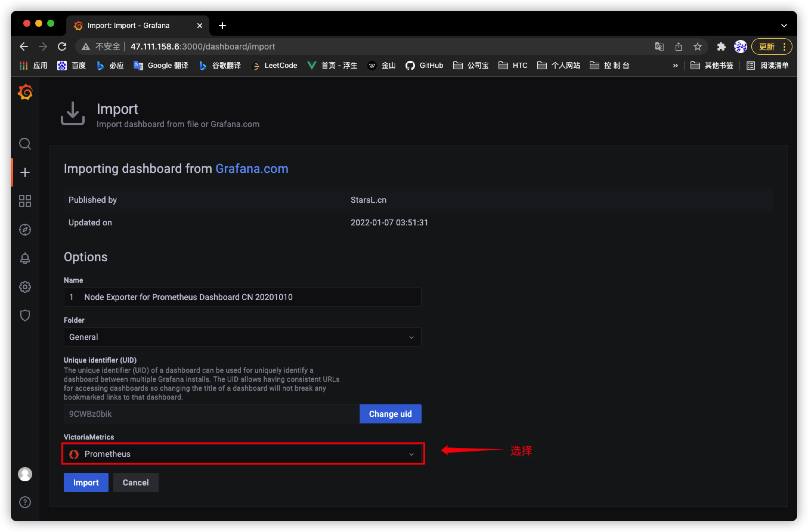Open the 应用 apps bookmark shortcut
Viewport: 808px width, 532px height.
coord(33,66)
